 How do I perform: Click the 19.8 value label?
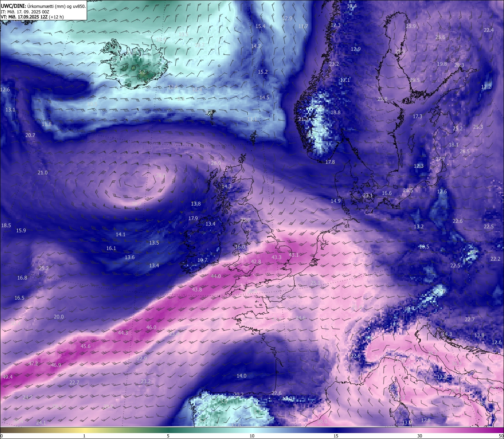point(442,64)
